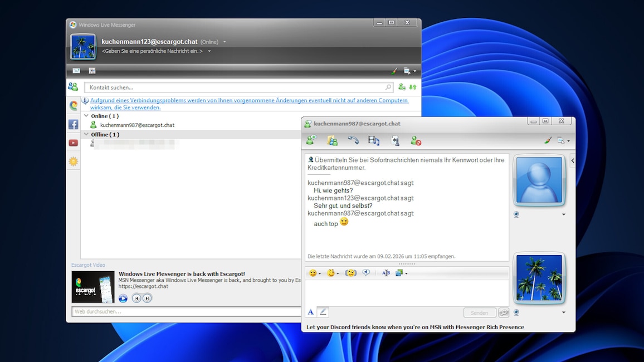The image size is (644, 362).
Task: Click the Senden button
Action: 479,313
